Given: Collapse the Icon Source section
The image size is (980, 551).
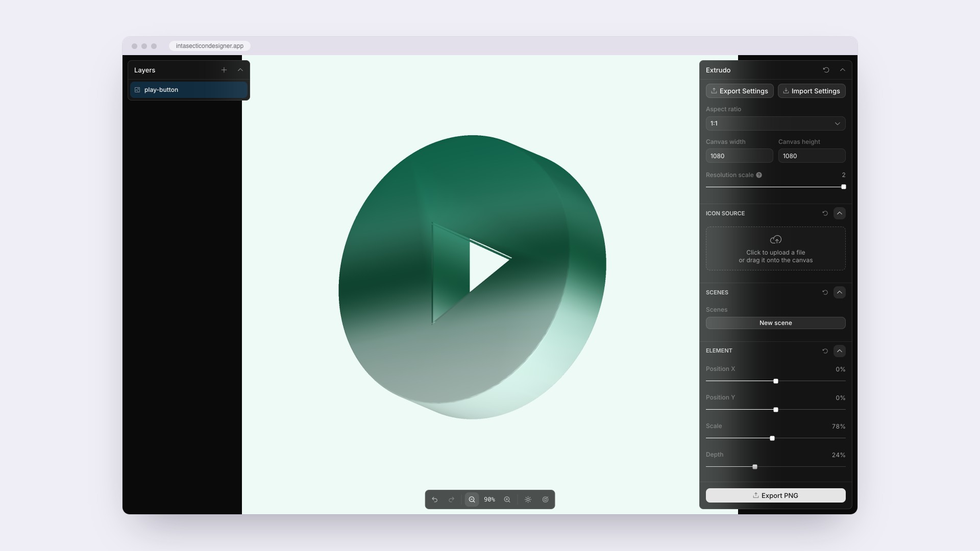Looking at the screenshot, I should (839, 213).
